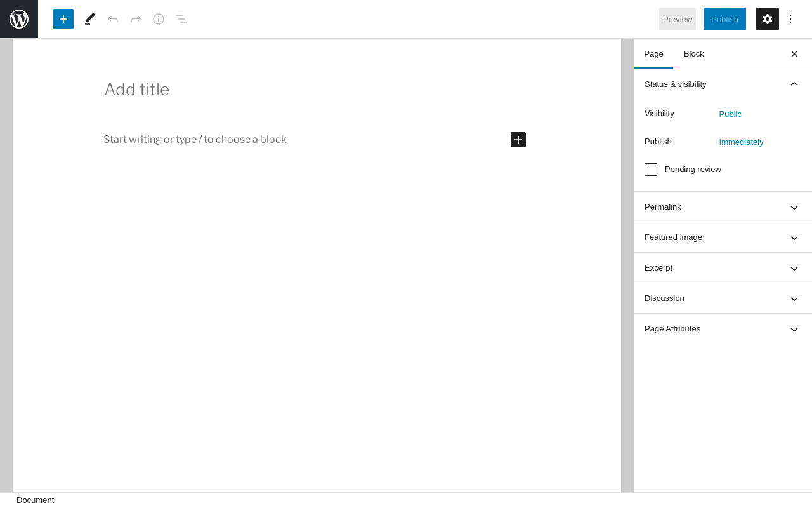Expand the Featured image panel
The image size is (812, 508).
pos(723,237)
